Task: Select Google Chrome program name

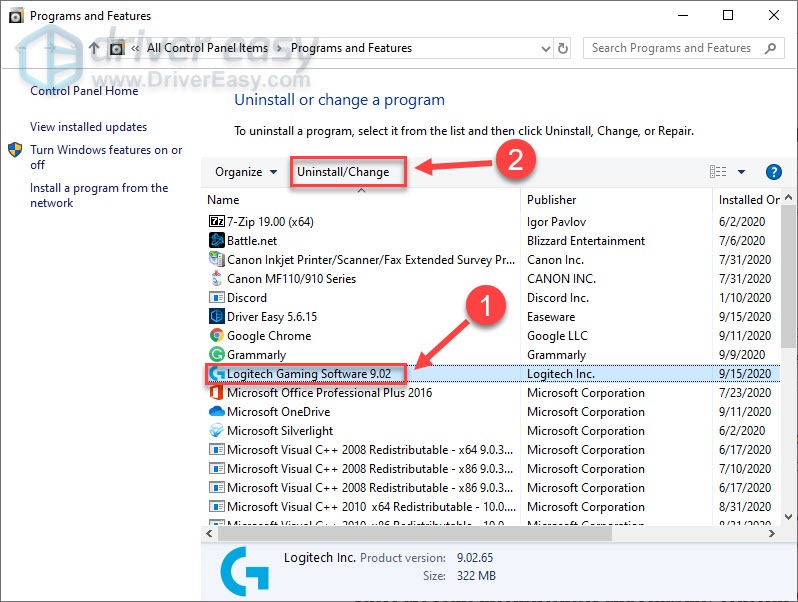Action: click(x=269, y=335)
